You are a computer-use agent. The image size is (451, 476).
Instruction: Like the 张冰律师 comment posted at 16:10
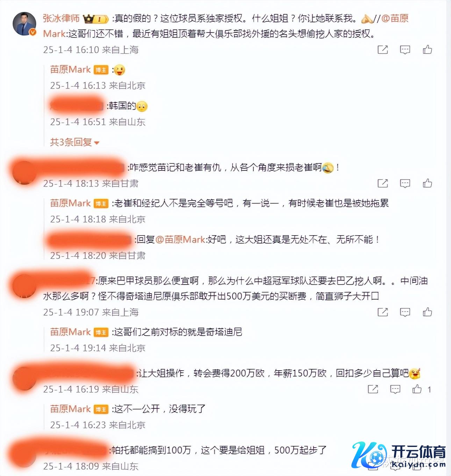427,50
